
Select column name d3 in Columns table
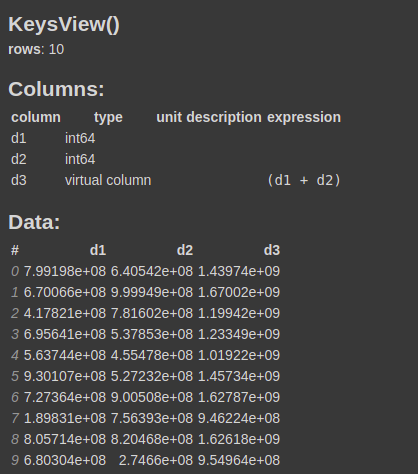click(x=19, y=180)
